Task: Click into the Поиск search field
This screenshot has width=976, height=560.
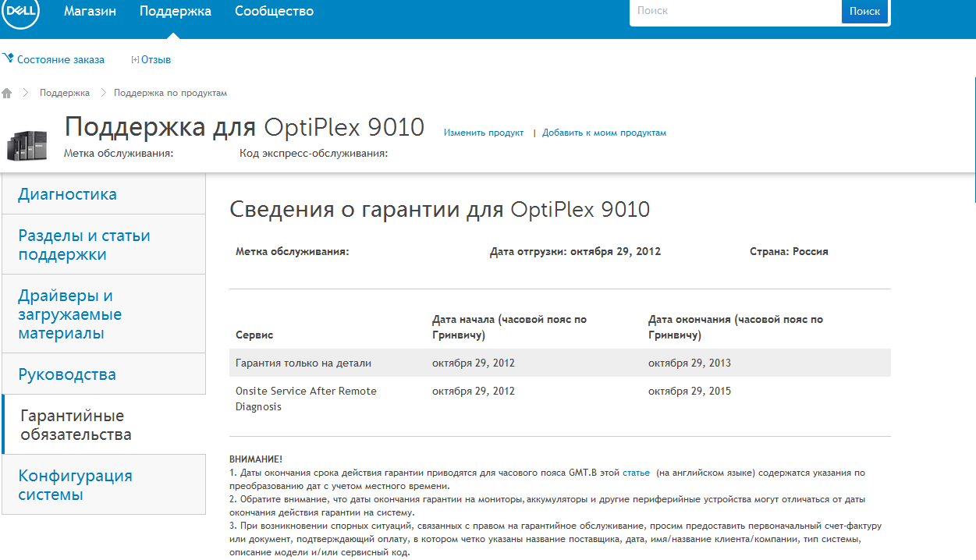Action: point(736,12)
